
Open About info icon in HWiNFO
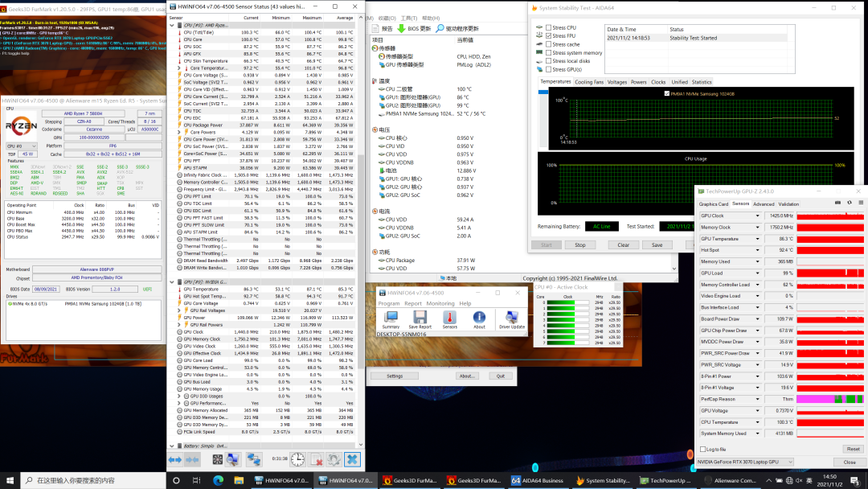(x=479, y=319)
